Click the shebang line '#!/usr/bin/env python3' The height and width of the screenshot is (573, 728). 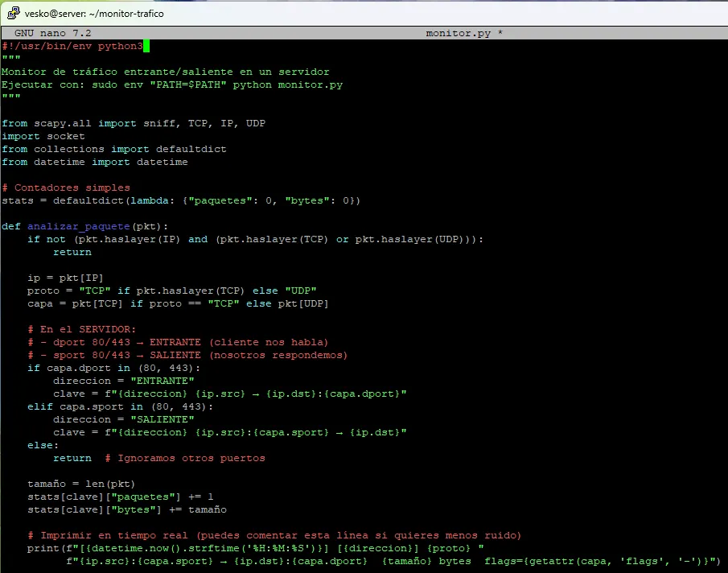[72, 46]
